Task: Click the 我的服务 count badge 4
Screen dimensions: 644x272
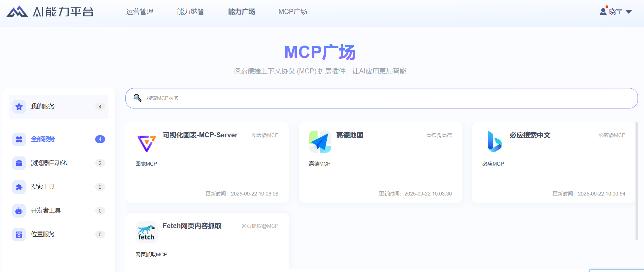Action: pyautogui.click(x=100, y=107)
